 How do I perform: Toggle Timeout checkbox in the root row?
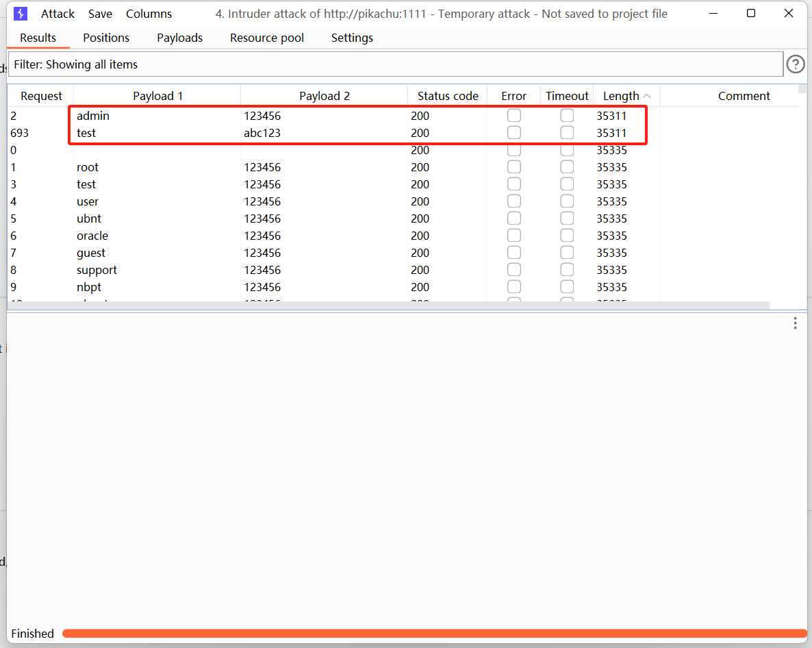567,166
